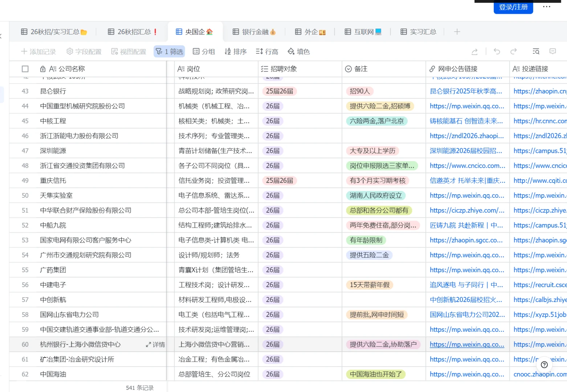Collapse the left sidebar chevron
The image size is (567, 392).
[x=1, y=36]
